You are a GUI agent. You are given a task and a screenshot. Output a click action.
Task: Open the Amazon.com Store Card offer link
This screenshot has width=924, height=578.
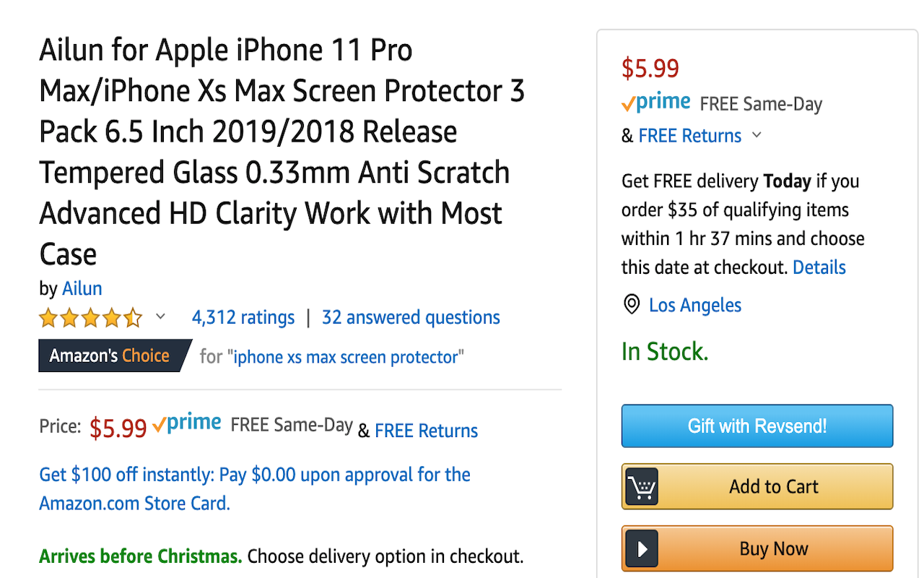coord(254,488)
